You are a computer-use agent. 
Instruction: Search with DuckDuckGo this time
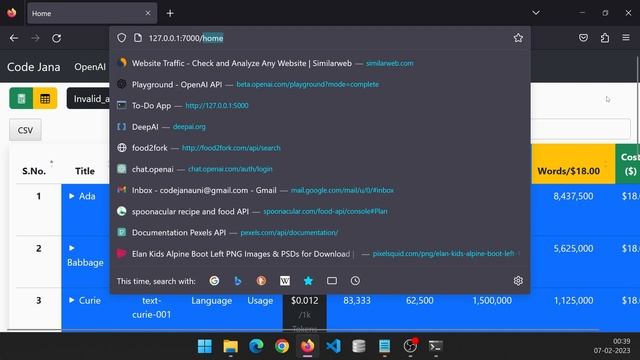(x=261, y=281)
